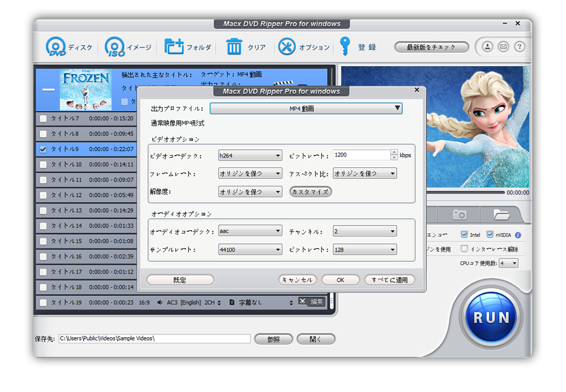
Task: Open the 解像度 dropdown
Action: click(250, 192)
